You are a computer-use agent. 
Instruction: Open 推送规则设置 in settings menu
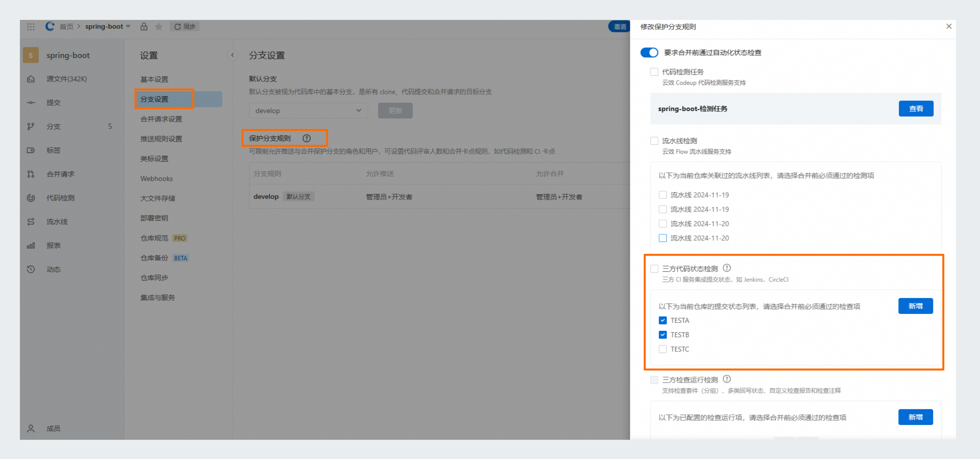(x=161, y=139)
